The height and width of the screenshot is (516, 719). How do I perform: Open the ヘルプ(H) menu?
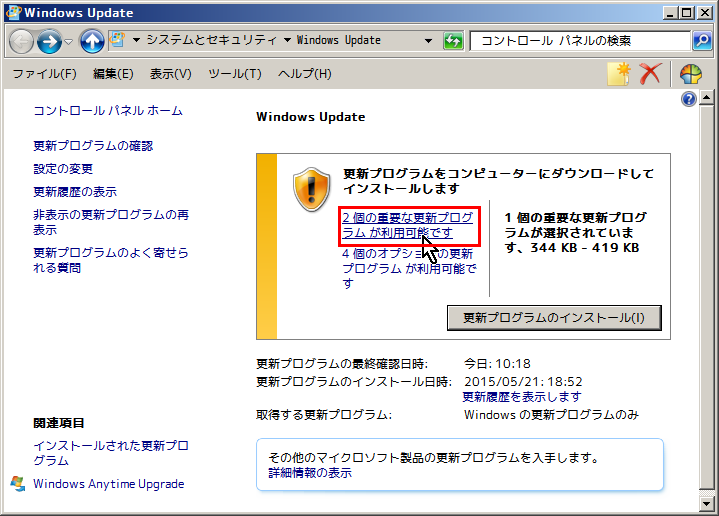(x=304, y=74)
